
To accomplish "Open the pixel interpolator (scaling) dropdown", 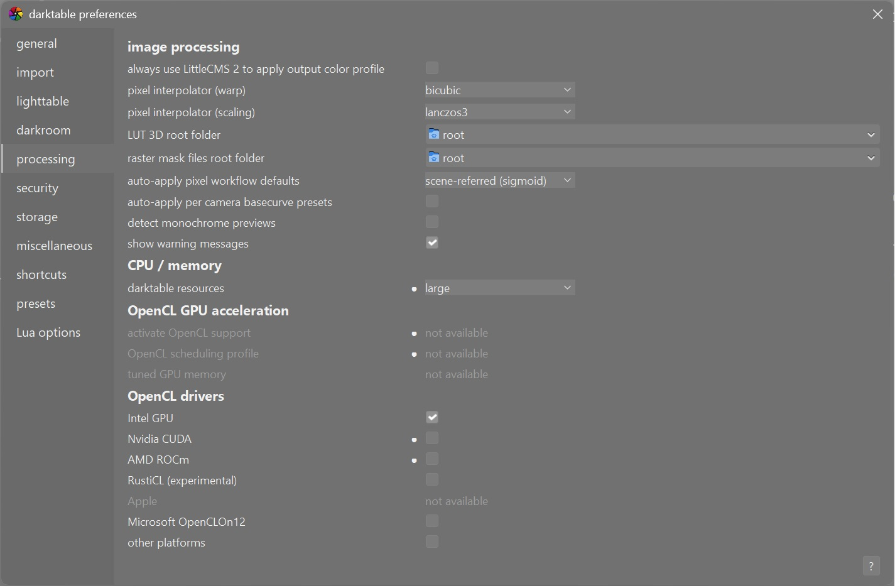I will click(x=499, y=112).
